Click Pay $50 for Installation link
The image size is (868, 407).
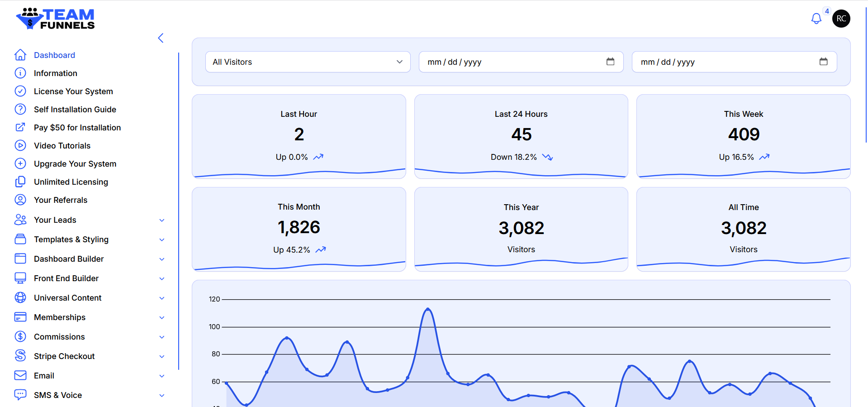(77, 128)
